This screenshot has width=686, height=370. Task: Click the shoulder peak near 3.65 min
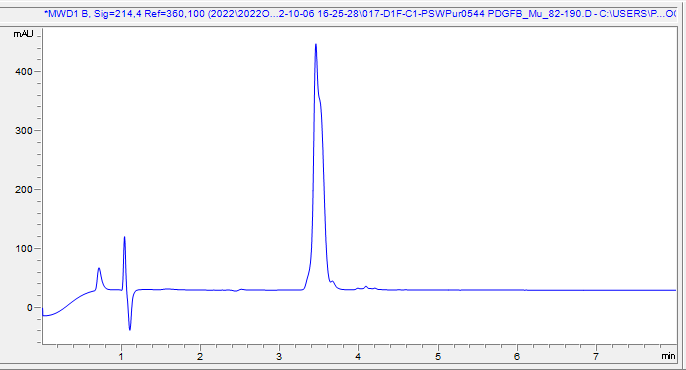(x=332, y=282)
